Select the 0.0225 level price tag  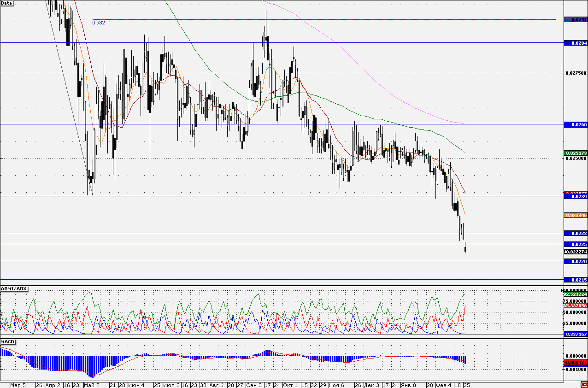576,244
